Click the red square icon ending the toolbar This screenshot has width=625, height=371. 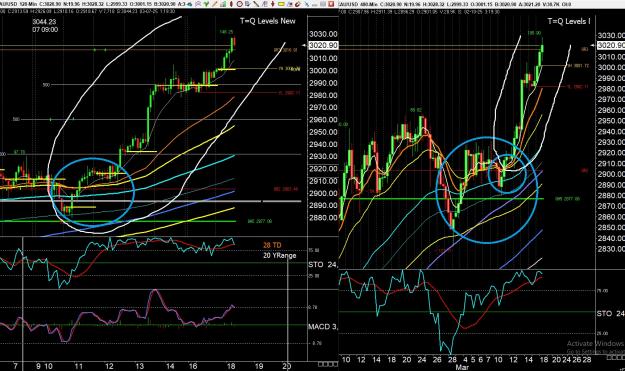point(331,4)
